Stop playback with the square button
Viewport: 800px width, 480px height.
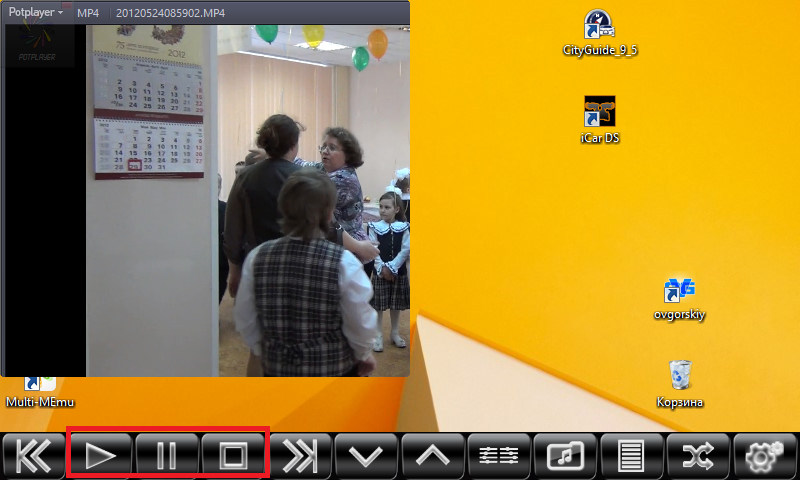pos(234,456)
